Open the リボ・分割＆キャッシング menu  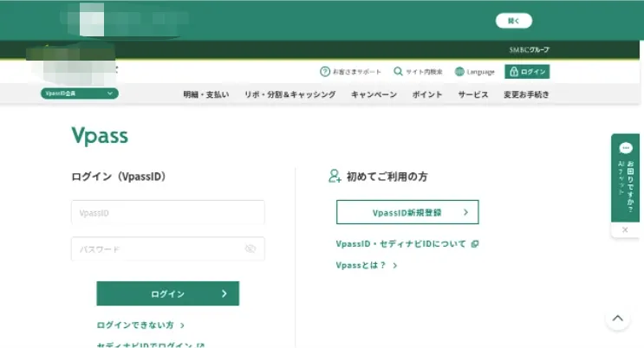(289, 94)
